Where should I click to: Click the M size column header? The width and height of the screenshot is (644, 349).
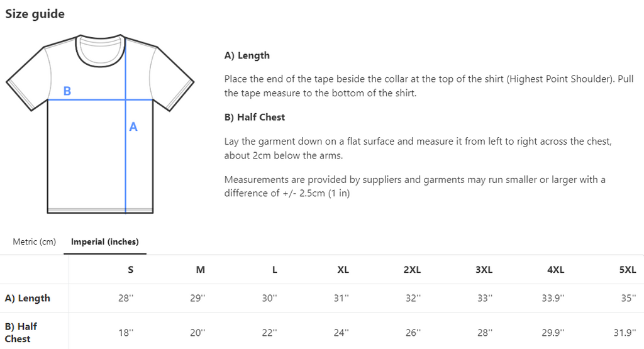200,270
